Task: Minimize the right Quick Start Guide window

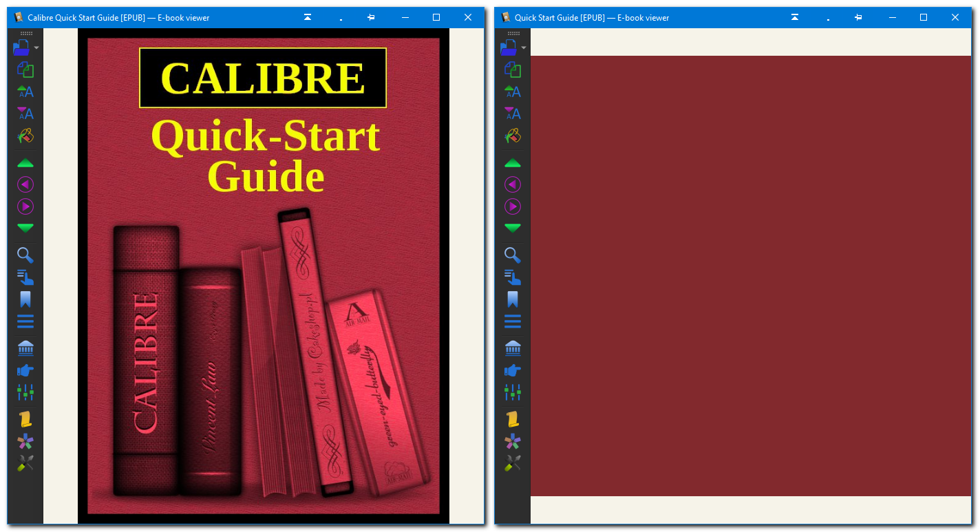Action: click(x=892, y=17)
